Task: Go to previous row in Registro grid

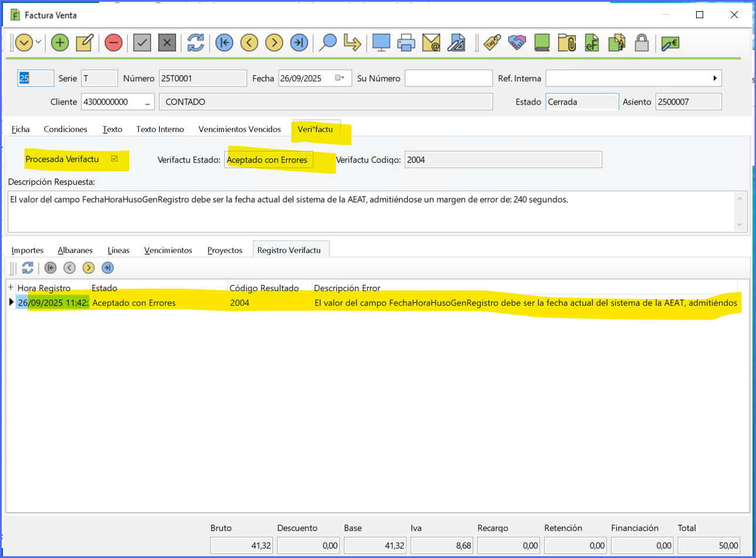Action: (69, 268)
